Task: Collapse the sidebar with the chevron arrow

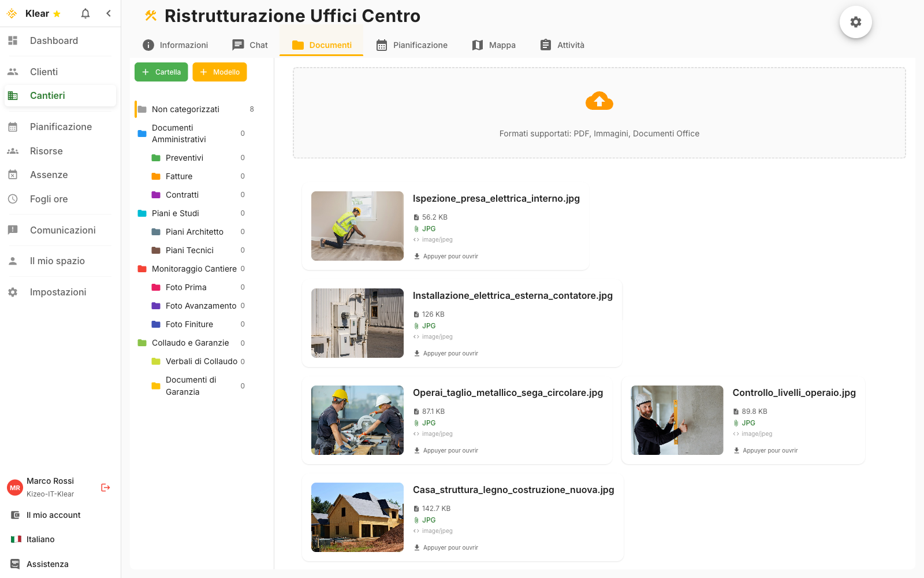Action: [108, 13]
